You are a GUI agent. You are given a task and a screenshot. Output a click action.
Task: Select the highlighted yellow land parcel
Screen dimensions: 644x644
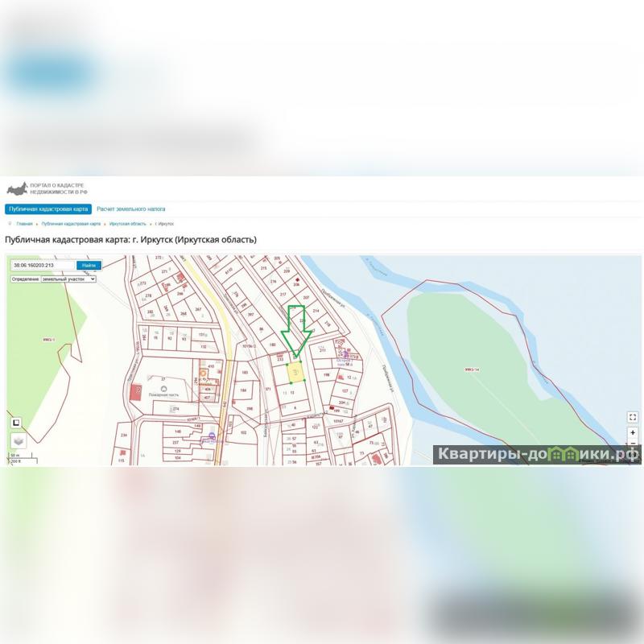coord(295,373)
